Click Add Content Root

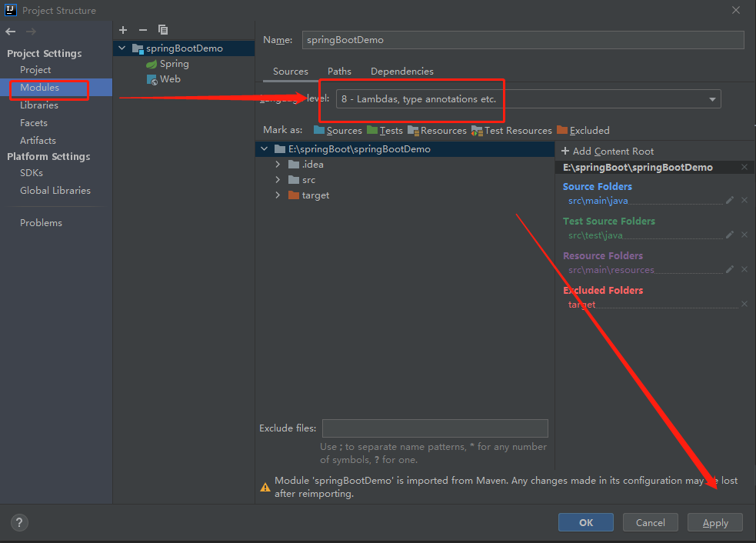(x=608, y=152)
